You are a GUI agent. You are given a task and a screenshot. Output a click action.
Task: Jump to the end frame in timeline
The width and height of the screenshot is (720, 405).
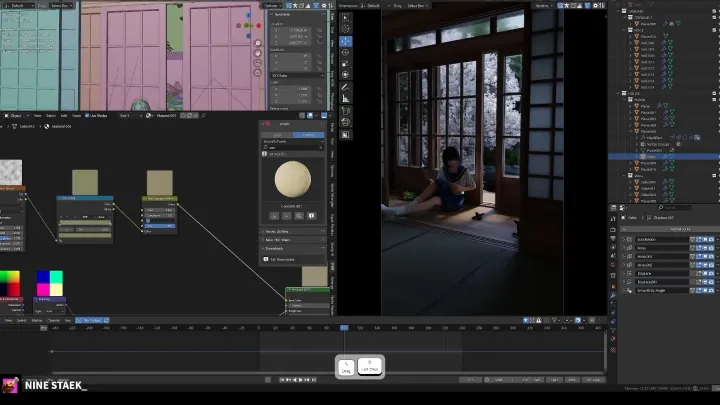[x=314, y=380]
